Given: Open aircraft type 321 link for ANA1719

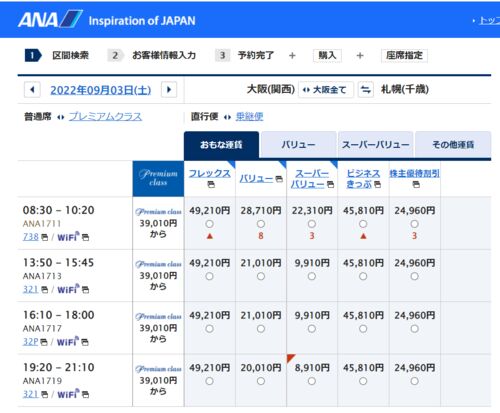Looking at the screenshot, I should pyautogui.click(x=31, y=394).
